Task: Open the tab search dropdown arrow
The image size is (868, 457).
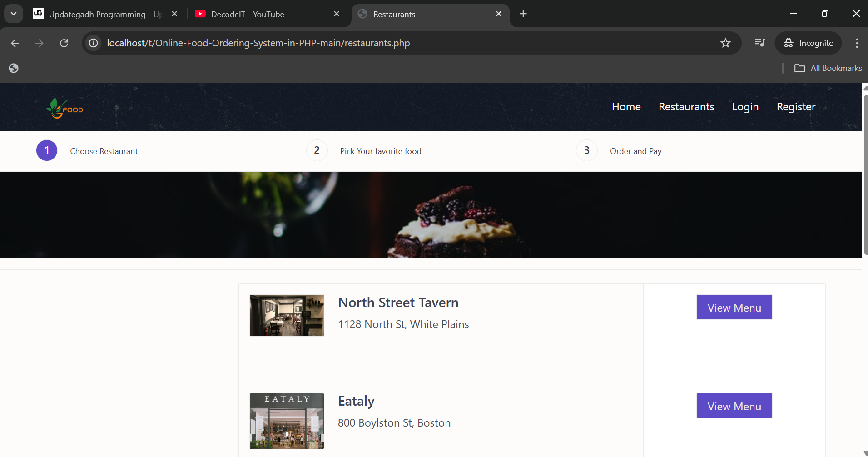Action: tap(14, 14)
